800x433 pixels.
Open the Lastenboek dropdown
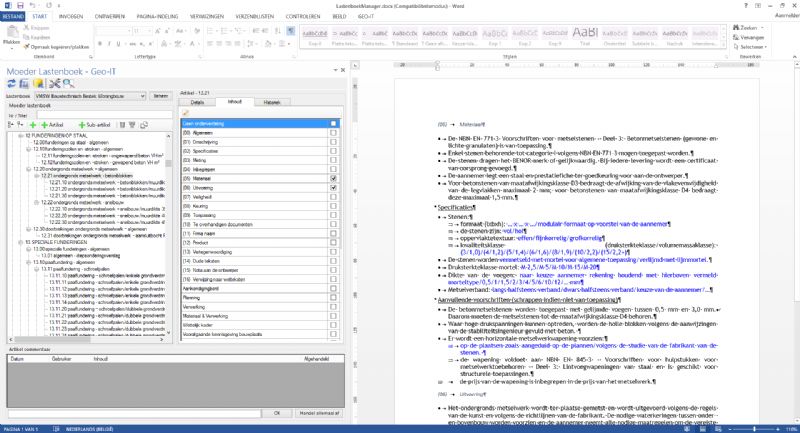click(x=140, y=96)
